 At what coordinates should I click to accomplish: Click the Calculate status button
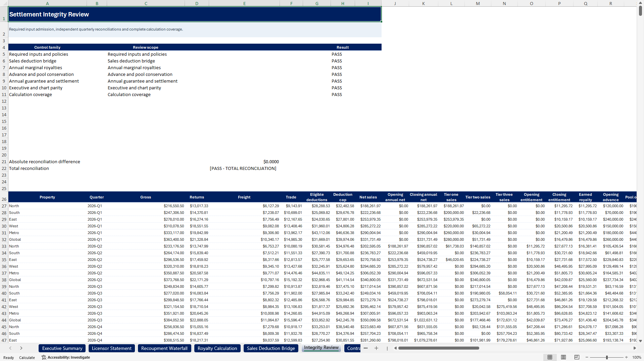click(x=27, y=357)
